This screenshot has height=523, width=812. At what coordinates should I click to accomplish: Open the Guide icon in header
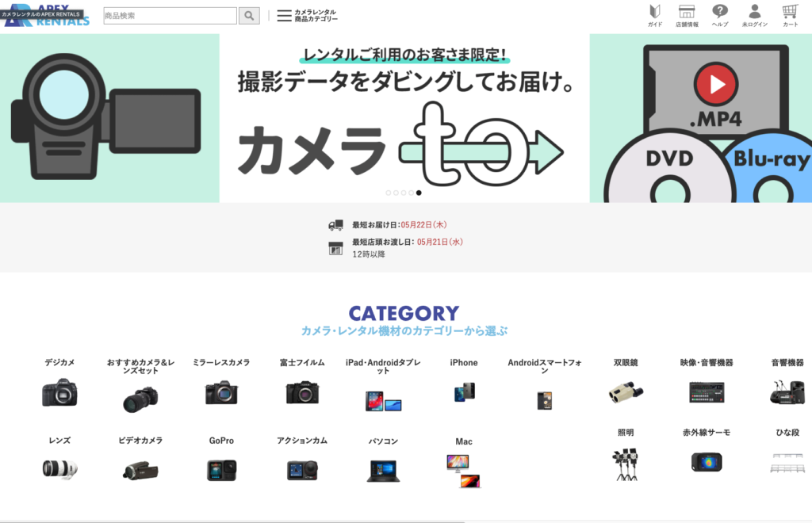655,12
